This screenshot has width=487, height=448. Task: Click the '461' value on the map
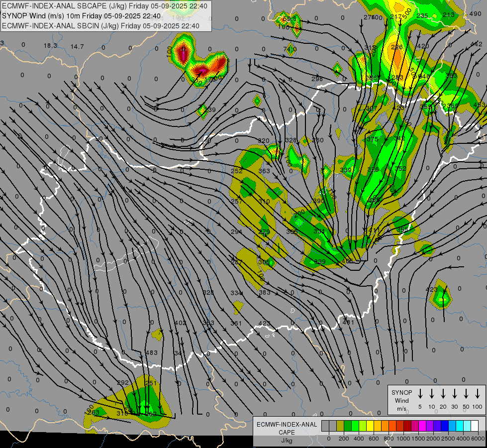coord(348,322)
